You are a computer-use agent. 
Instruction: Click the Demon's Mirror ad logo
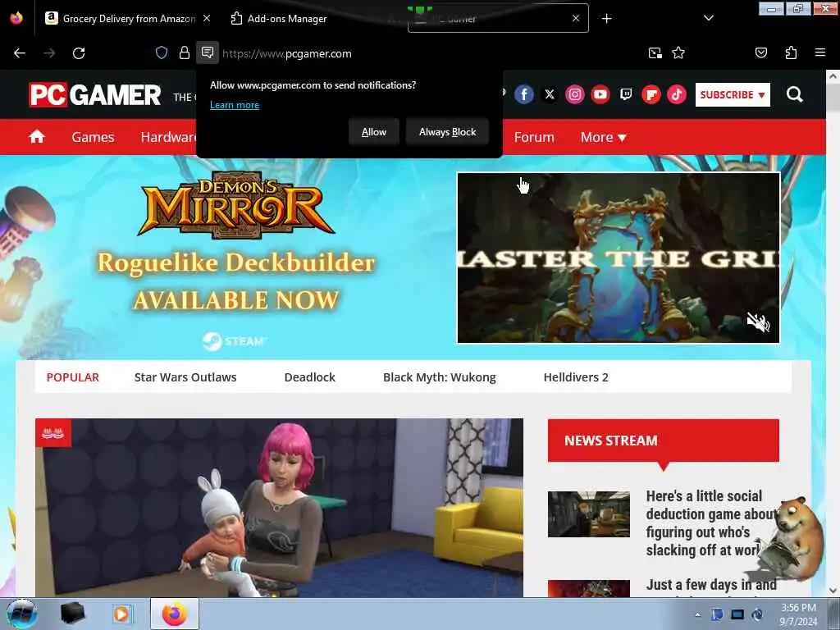[236, 206]
